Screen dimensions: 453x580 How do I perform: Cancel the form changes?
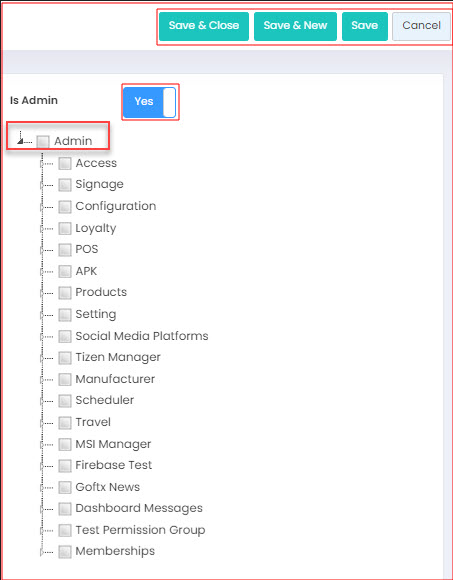click(x=422, y=26)
